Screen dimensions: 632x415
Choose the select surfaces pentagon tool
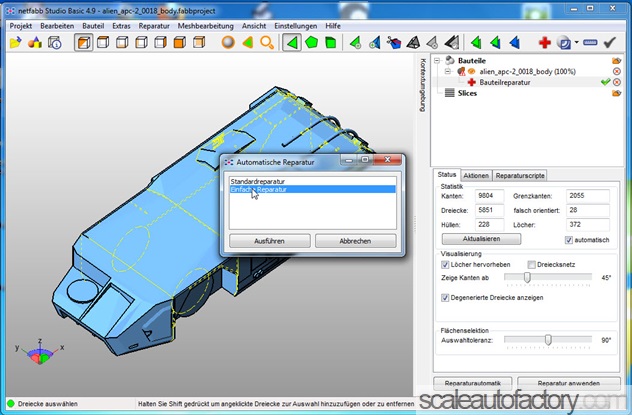pyautogui.click(x=311, y=42)
